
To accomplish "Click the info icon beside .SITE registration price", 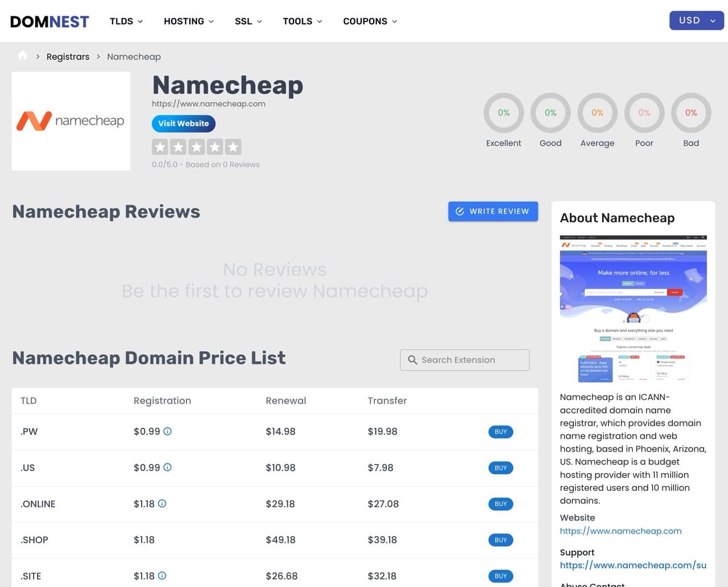I will point(162,576).
